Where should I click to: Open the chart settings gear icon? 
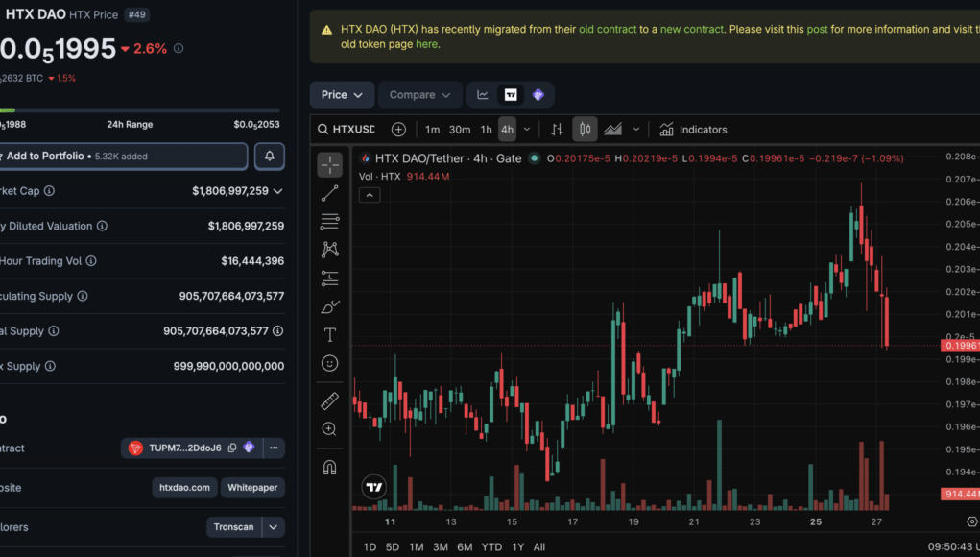(972, 521)
